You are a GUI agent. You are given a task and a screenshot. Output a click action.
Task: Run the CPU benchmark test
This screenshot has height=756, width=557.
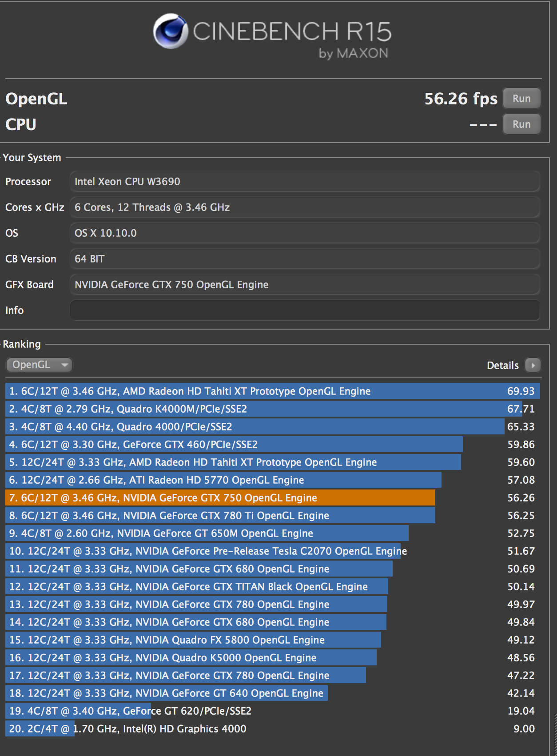coord(521,124)
